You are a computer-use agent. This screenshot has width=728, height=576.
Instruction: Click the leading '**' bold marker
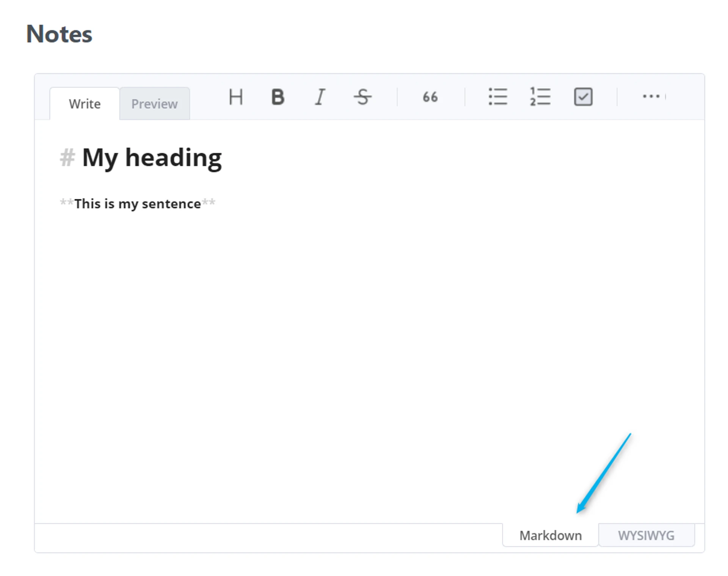pos(67,203)
